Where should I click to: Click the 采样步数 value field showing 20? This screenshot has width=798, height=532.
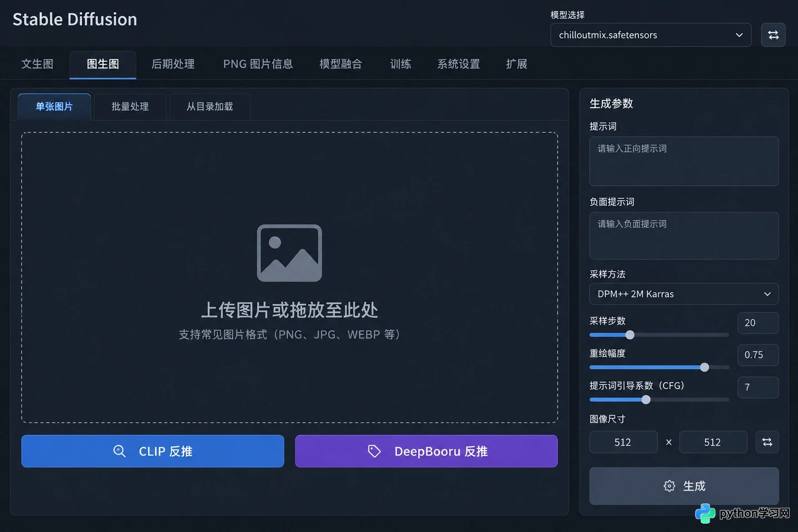[758, 323]
